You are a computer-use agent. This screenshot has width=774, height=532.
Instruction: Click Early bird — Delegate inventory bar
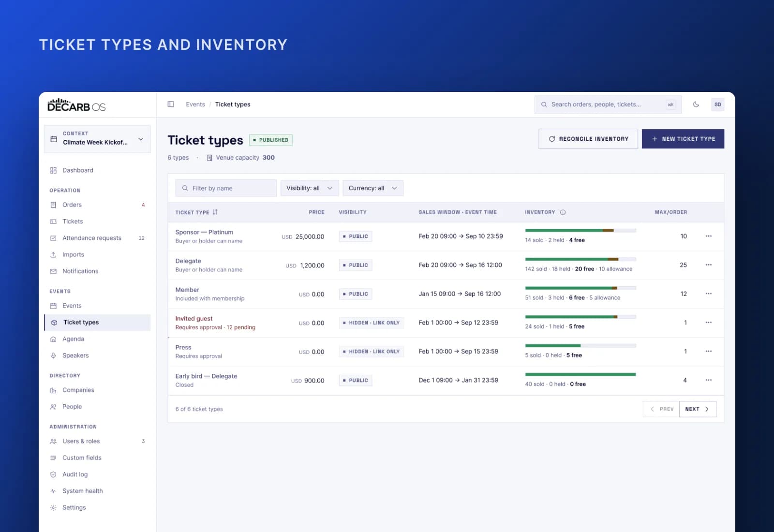point(580,374)
